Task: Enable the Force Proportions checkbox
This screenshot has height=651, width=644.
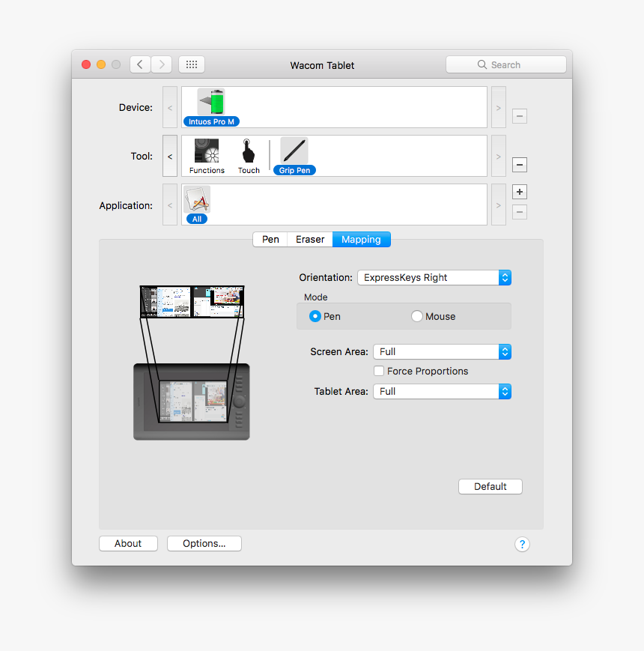Action: (x=379, y=371)
